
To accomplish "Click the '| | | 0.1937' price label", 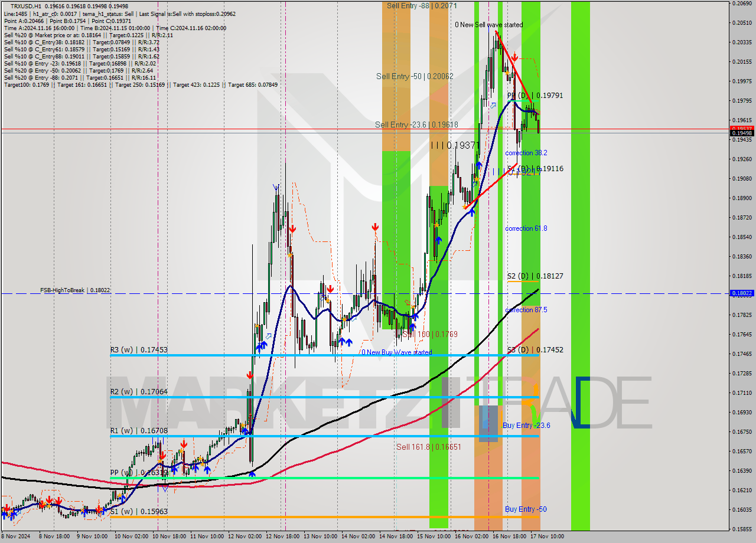I will 454,145.
